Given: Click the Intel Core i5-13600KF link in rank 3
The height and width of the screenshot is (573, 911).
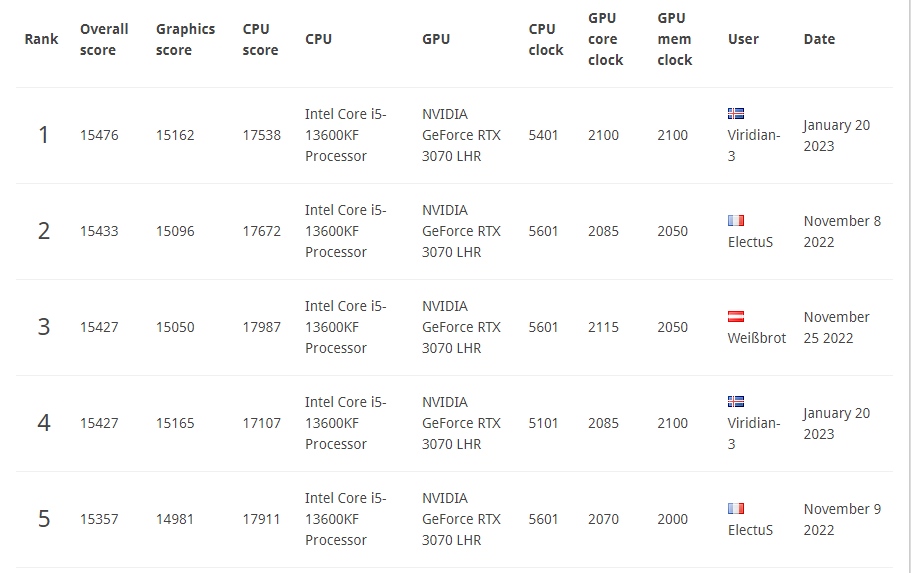Looking at the screenshot, I should coord(346,327).
